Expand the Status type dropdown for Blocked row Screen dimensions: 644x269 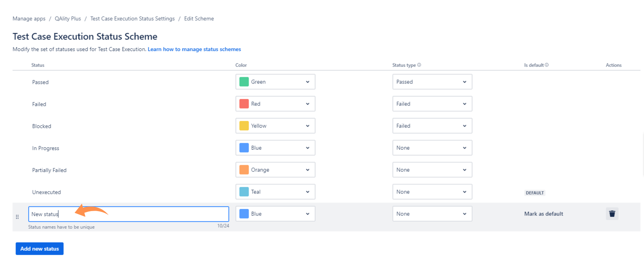tap(432, 126)
